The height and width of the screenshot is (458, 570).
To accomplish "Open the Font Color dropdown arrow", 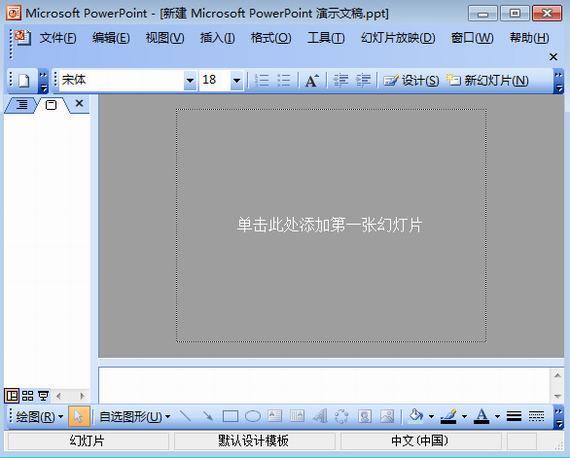I will pos(497,417).
